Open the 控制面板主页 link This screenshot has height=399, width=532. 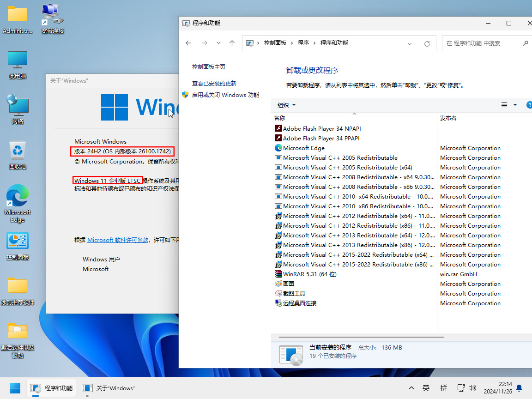(209, 67)
